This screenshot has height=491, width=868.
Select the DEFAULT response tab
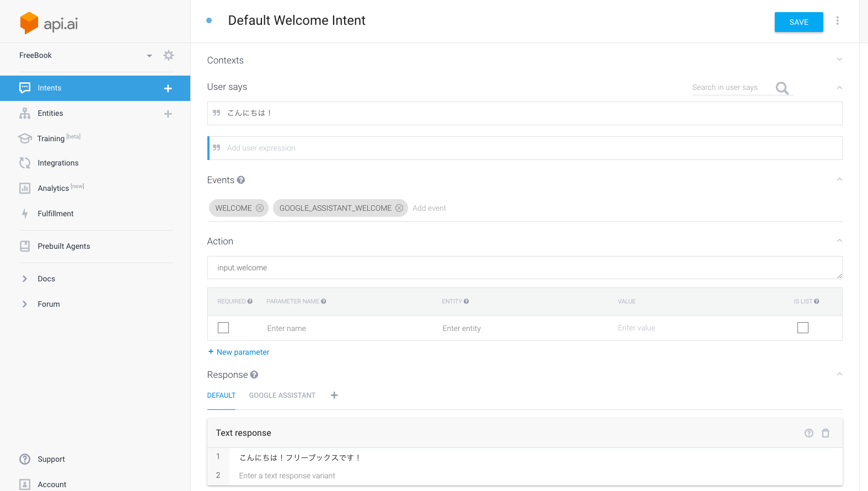tap(221, 396)
